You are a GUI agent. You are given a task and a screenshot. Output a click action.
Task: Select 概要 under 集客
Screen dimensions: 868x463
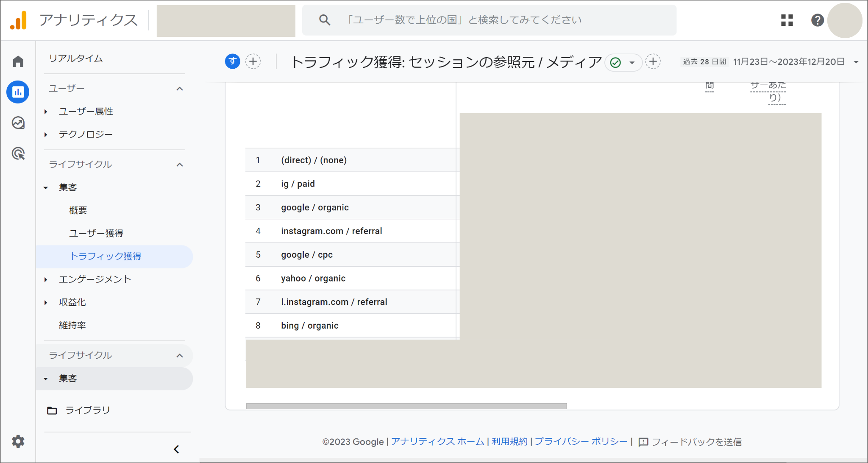(x=78, y=210)
